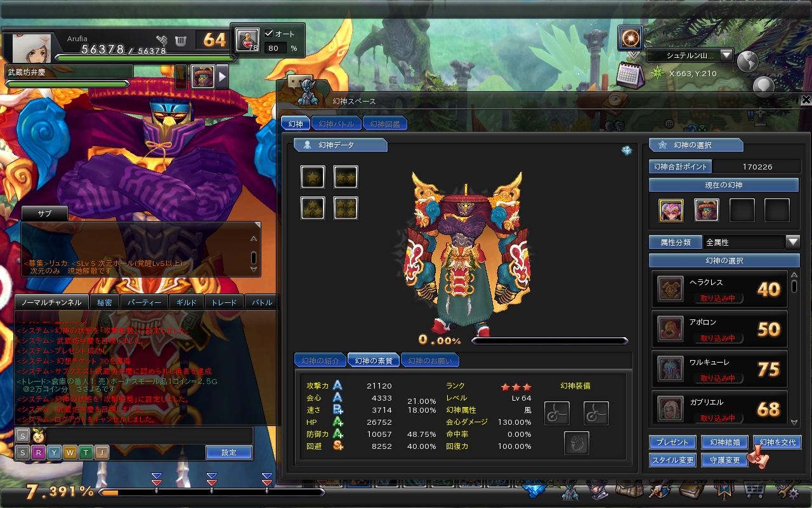Toggle the green T chat channel filter
Screen dimensions: 812x508
tap(86, 452)
